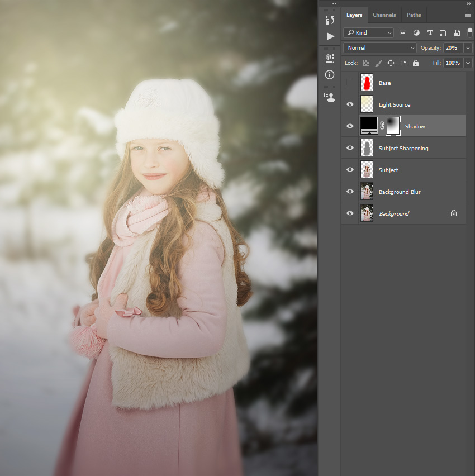The image size is (475, 476).
Task: Switch to the Paths tab
Action: (x=414, y=15)
